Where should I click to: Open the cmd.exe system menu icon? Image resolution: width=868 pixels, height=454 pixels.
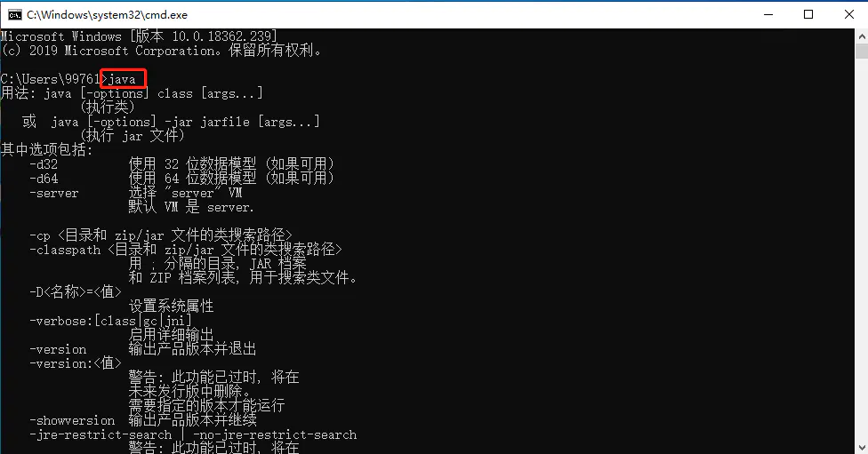click(15, 15)
